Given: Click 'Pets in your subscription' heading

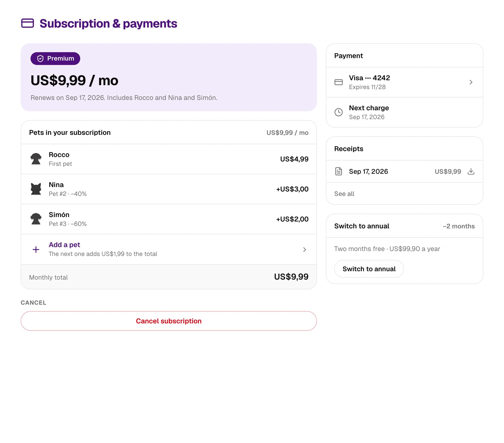Looking at the screenshot, I should pyautogui.click(x=70, y=132).
